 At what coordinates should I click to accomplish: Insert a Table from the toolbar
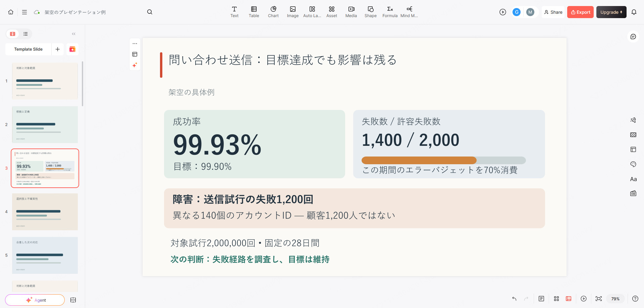click(254, 12)
